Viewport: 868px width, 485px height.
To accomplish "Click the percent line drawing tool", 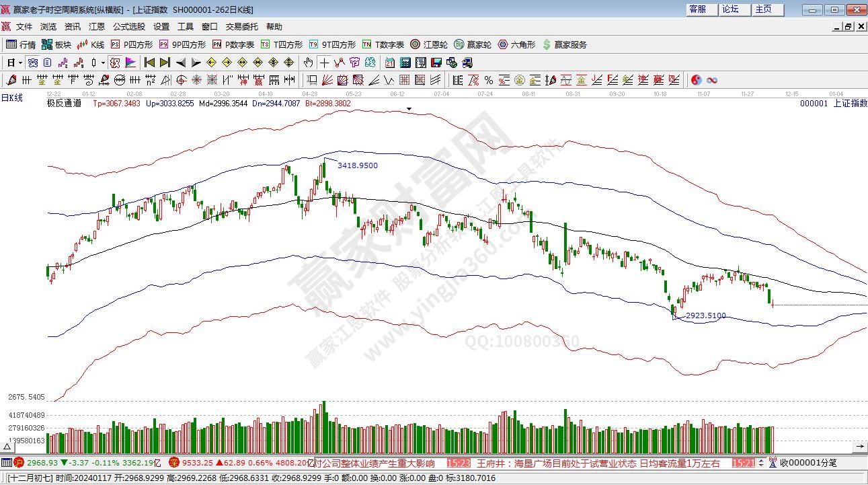I will [489, 80].
